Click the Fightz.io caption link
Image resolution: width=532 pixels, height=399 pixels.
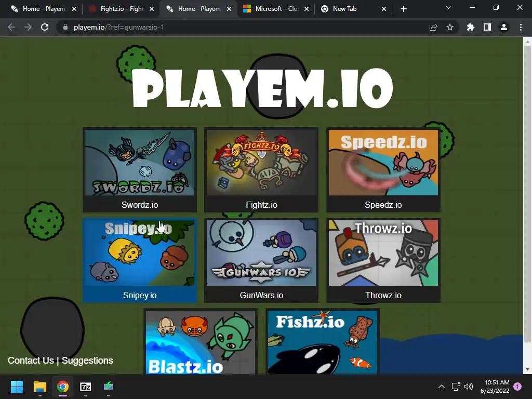pos(262,205)
